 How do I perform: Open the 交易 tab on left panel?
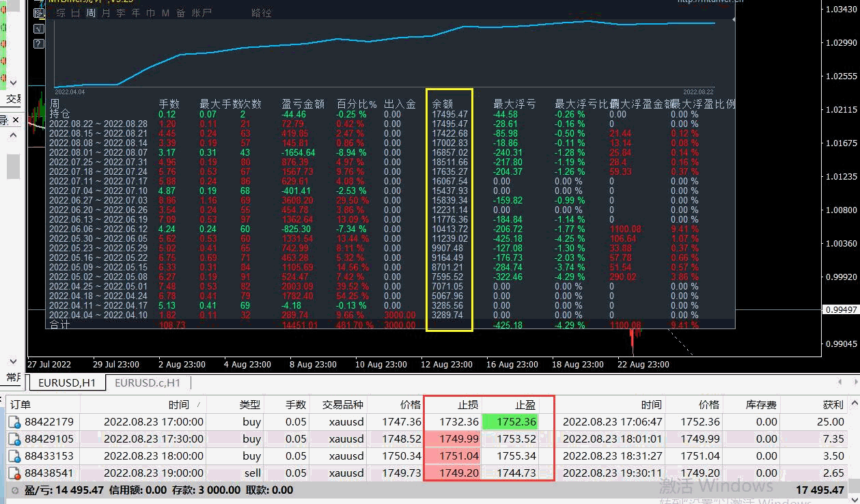tap(14, 100)
